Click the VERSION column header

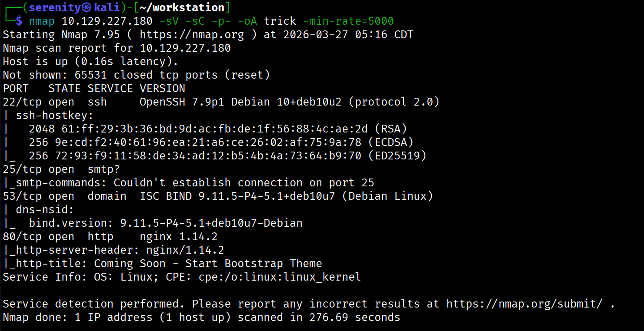click(x=162, y=88)
